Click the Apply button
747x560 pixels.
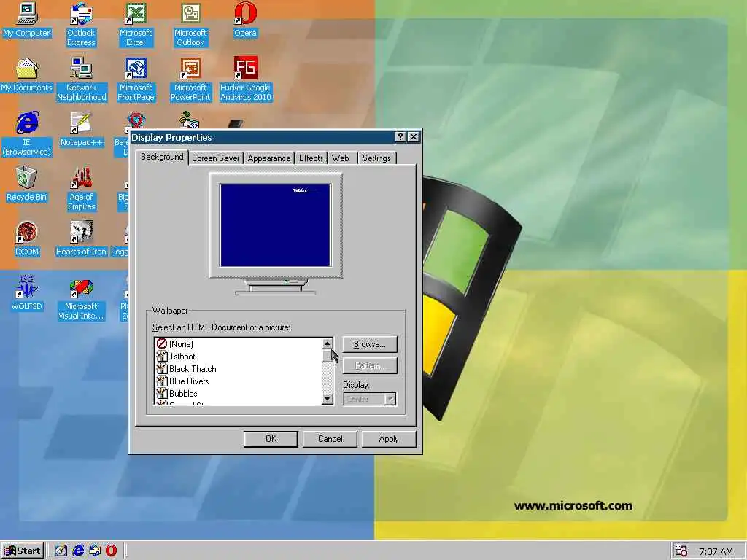pos(389,439)
